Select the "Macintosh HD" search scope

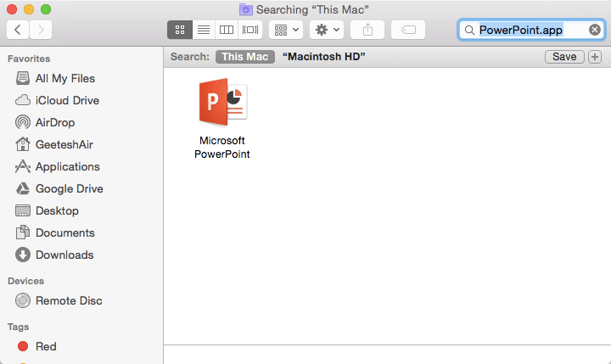click(x=324, y=57)
